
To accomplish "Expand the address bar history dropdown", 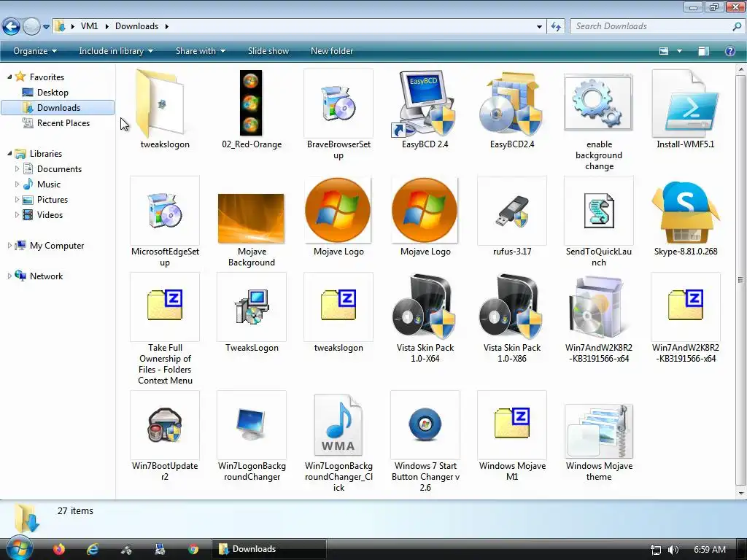I will pyautogui.click(x=539, y=27).
